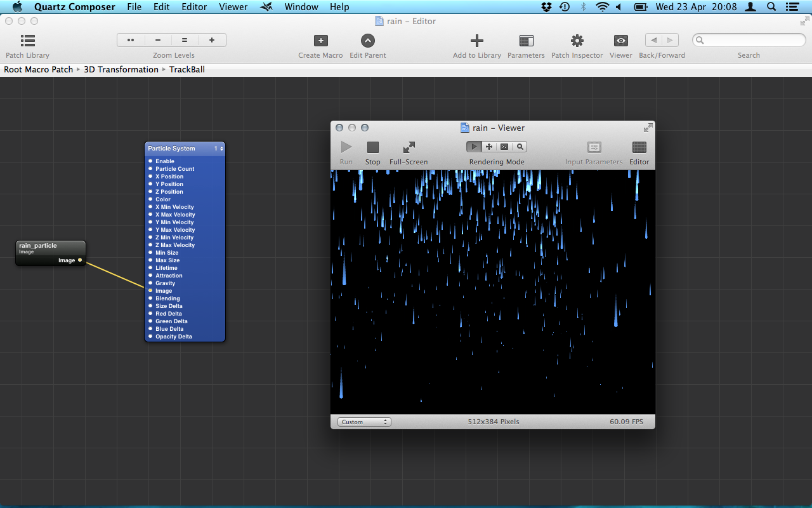Click the Search field in toolbar
This screenshot has height=508, width=812.
(x=749, y=41)
